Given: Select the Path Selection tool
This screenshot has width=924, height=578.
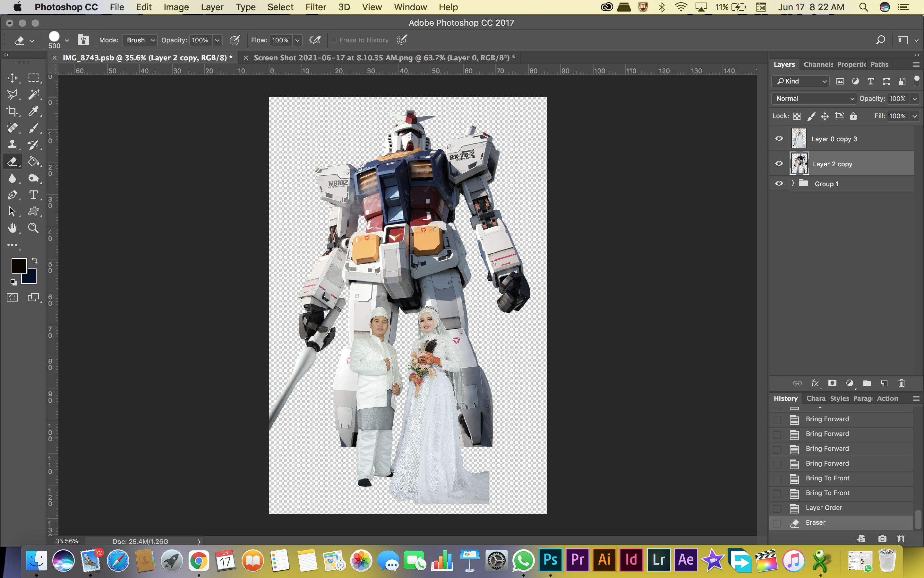Looking at the screenshot, I should 12,211.
